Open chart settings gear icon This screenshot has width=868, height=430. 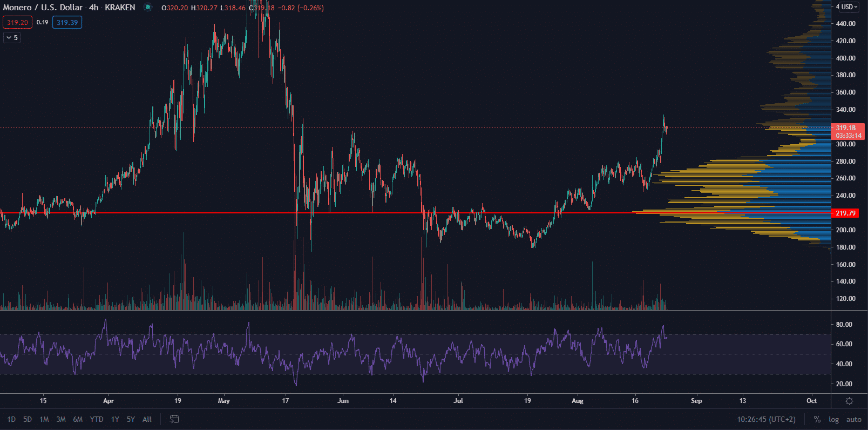(849, 401)
